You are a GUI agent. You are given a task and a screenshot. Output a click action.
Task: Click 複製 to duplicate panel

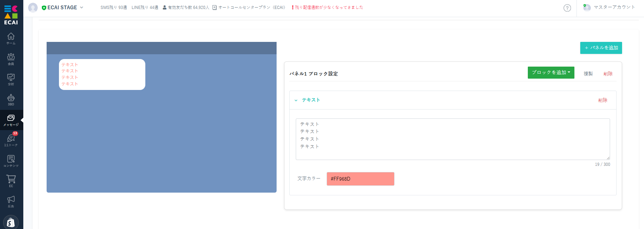[x=588, y=74]
